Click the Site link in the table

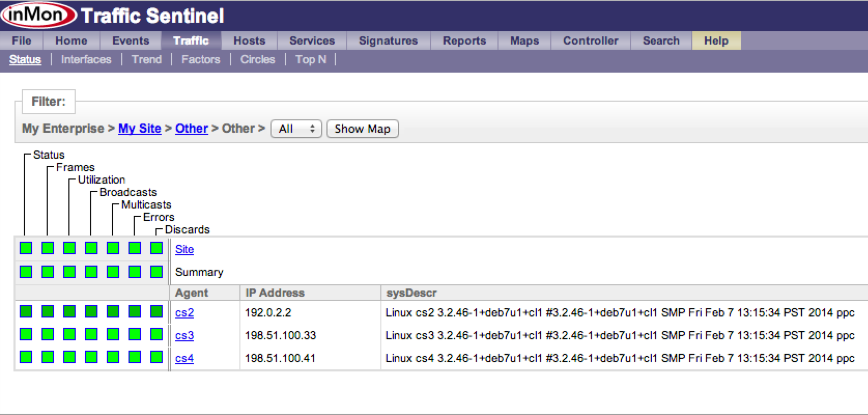click(184, 250)
